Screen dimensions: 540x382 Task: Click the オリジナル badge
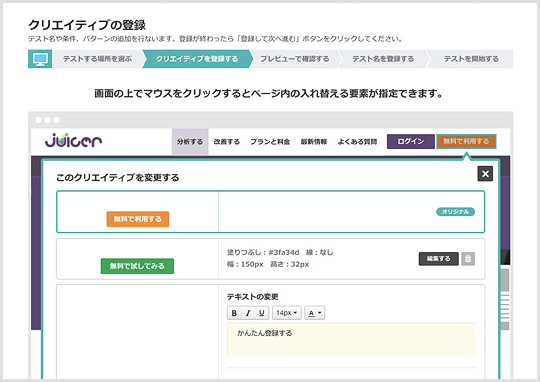click(x=455, y=212)
